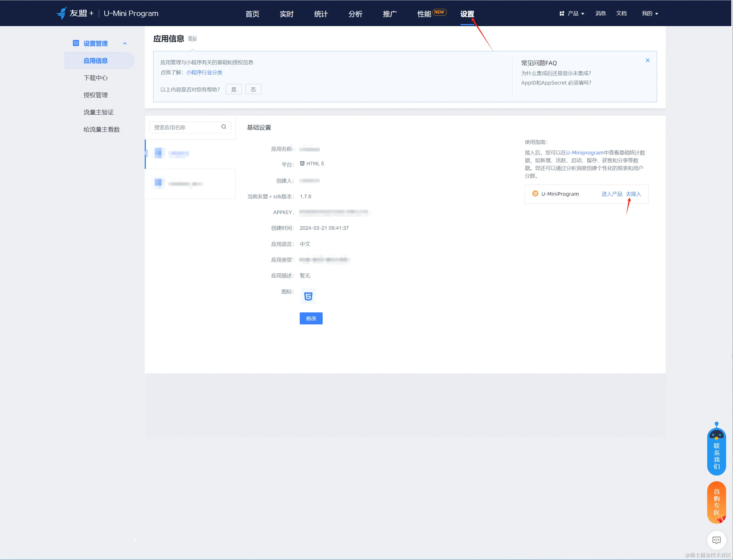
Task: Click the 去接入 link
Action: pyautogui.click(x=633, y=194)
